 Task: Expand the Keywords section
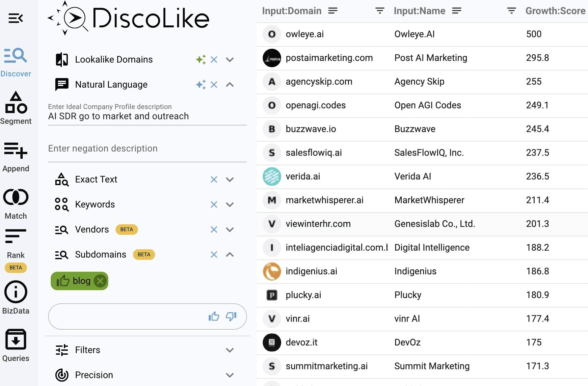(x=230, y=205)
